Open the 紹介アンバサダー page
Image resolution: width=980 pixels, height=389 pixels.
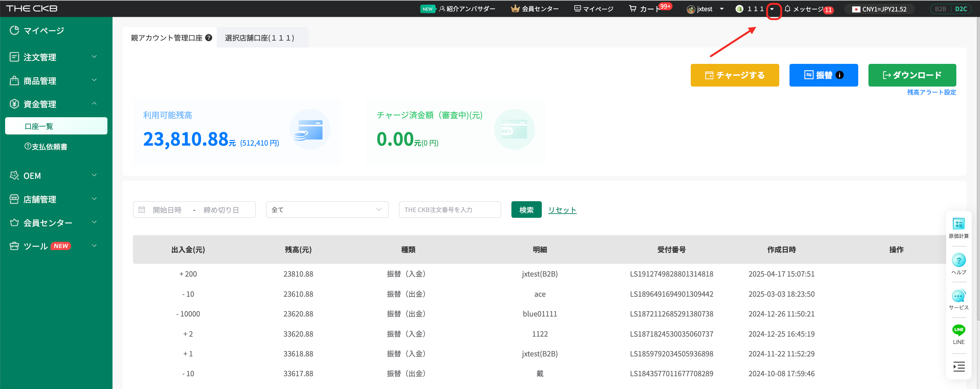[467, 9]
